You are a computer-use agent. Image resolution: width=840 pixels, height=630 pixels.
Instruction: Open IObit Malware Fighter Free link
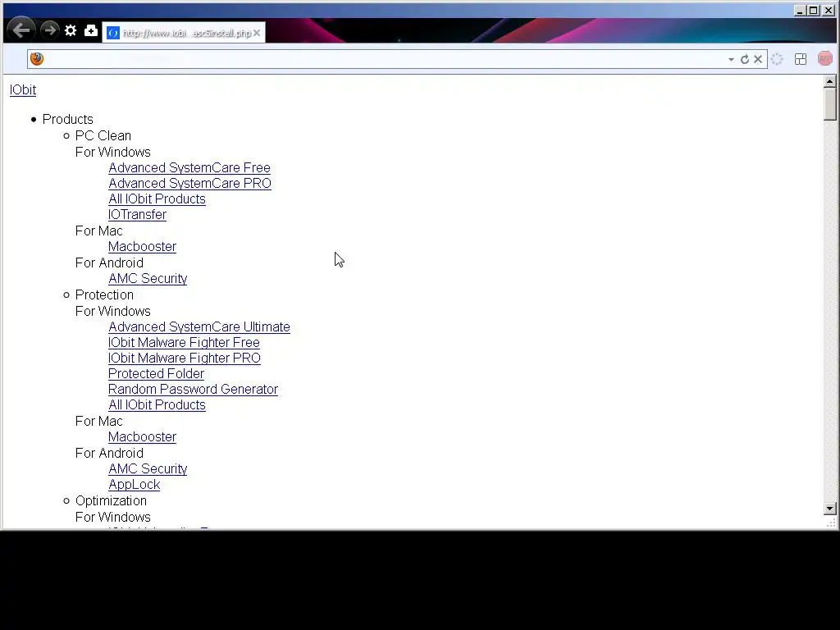point(184,342)
